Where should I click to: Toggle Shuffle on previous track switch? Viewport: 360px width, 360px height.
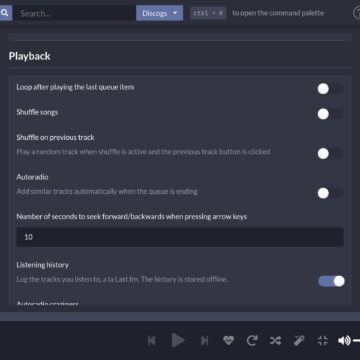coord(330,153)
